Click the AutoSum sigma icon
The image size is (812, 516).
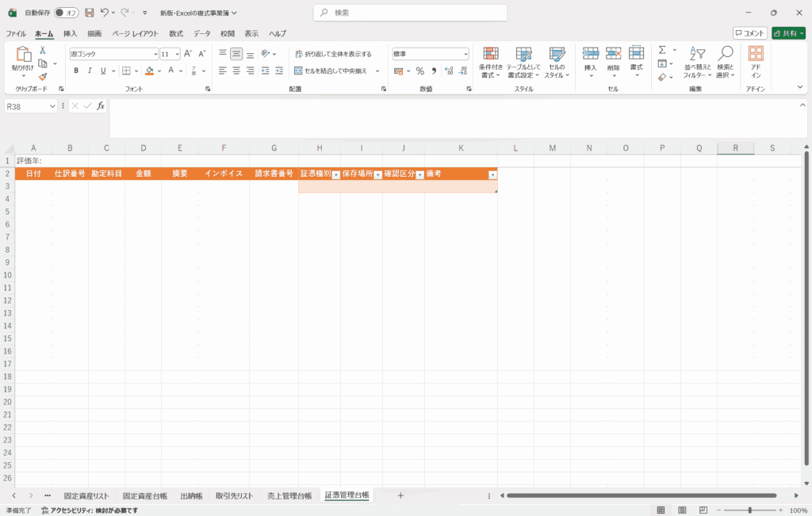(662, 50)
